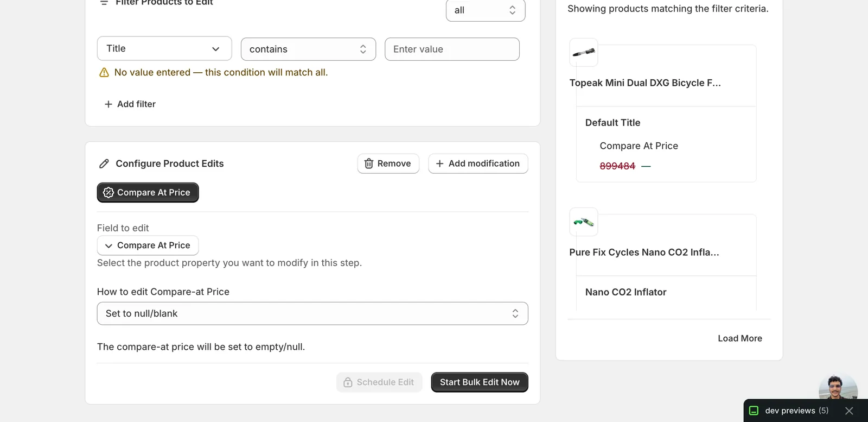Click the user avatar photo

point(838,387)
